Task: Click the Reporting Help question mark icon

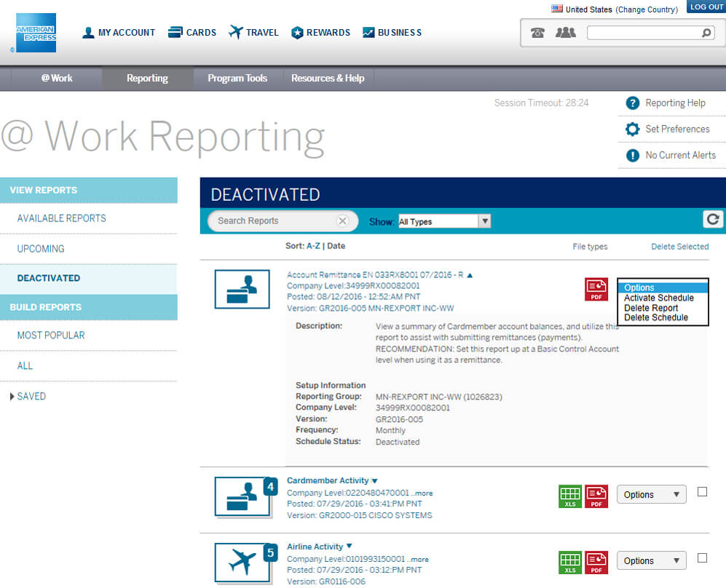Action: (x=633, y=103)
